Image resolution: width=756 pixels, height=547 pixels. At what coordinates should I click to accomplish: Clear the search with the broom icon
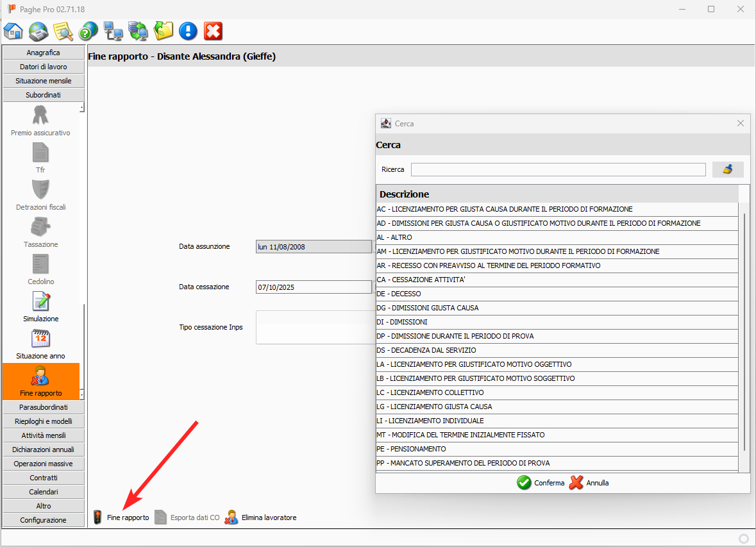[728, 169]
